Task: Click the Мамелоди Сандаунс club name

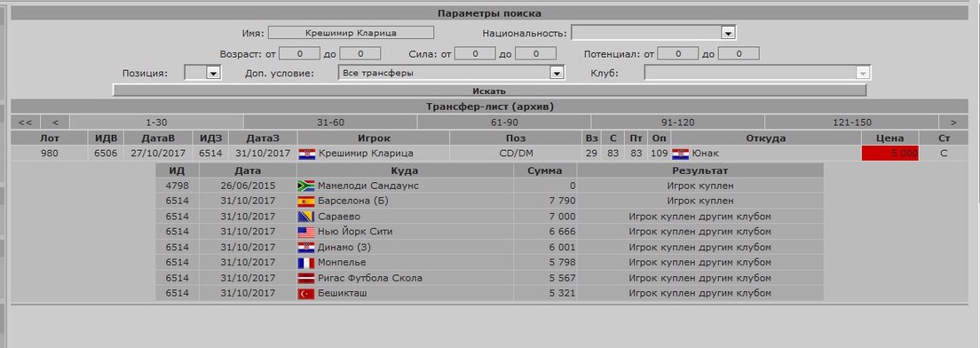Action: point(368,186)
